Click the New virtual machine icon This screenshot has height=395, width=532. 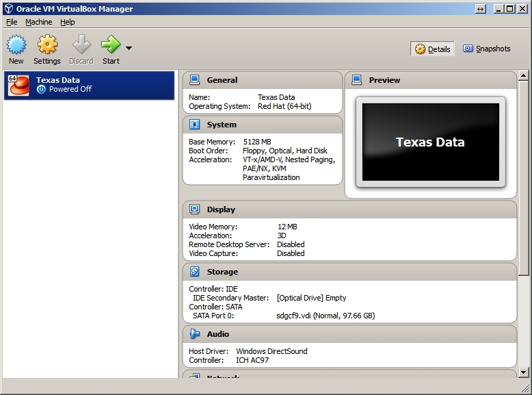tap(16, 44)
